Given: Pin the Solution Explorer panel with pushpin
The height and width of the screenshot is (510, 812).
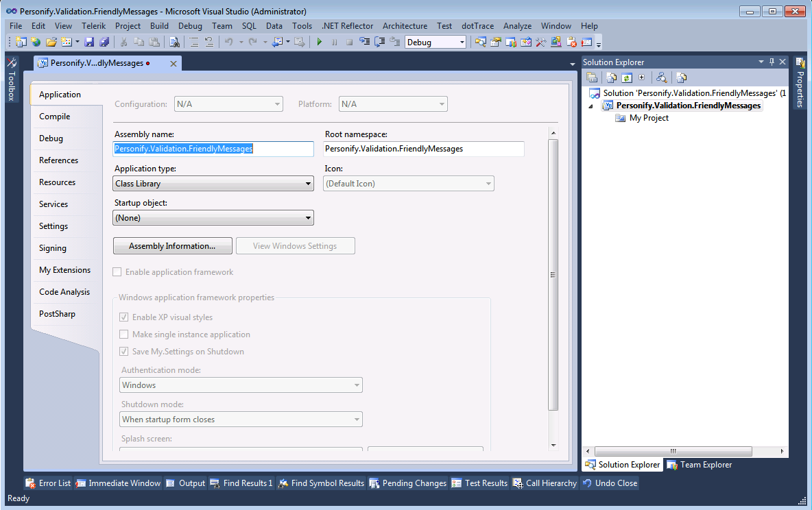Looking at the screenshot, I should coord(772,62).
